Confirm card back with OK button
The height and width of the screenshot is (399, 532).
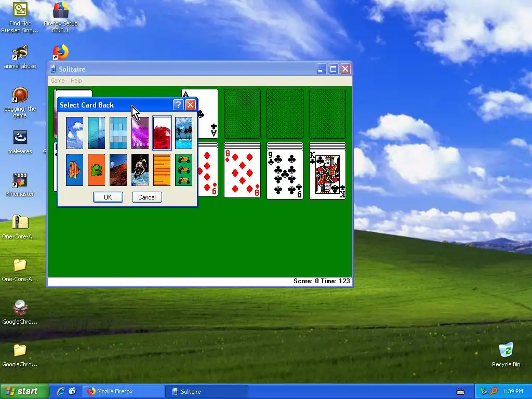coord(108,197)
